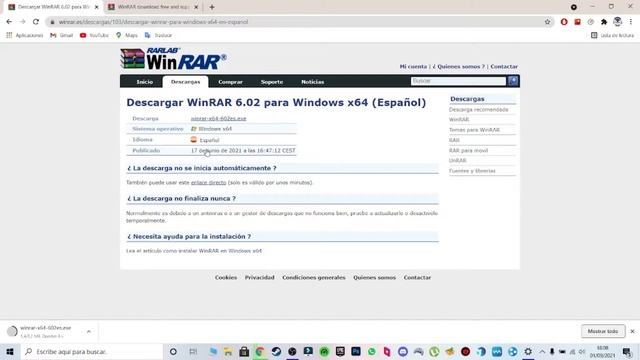This screenshot has height=360, width=640.
Task: Open Cortana circle icon on taskbar
Action: (173, 351)
